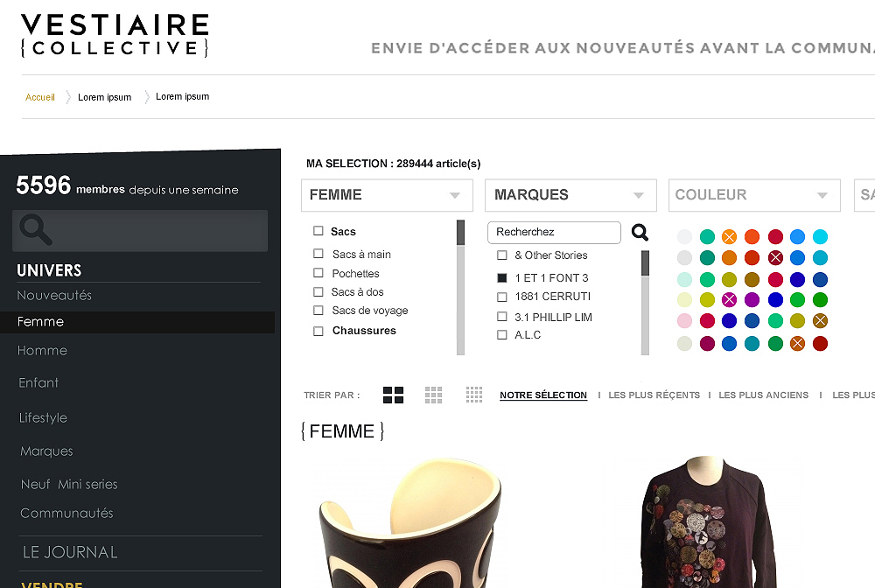Check the 3.1 PHILLIP LIM checkbox

501,317
